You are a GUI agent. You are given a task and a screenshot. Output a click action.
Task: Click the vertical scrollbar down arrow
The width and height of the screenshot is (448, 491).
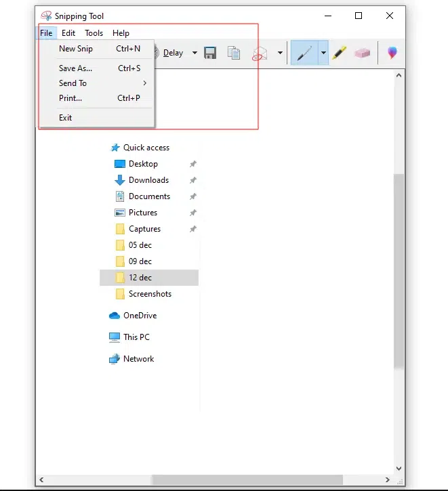[399, 469]
